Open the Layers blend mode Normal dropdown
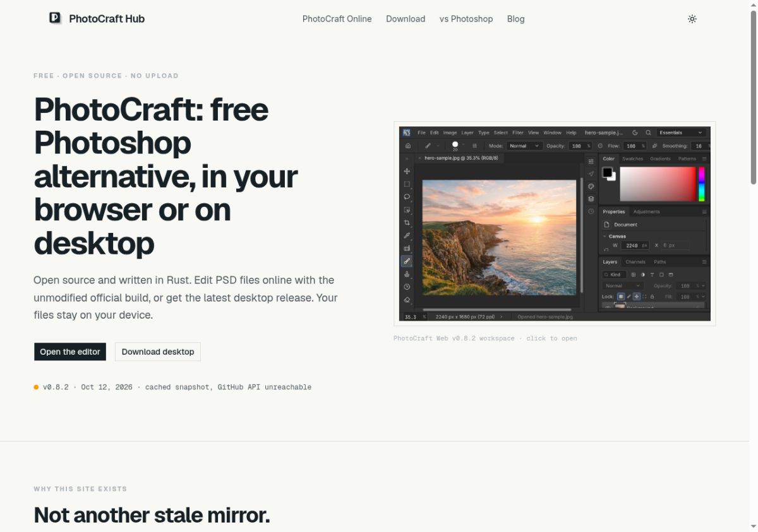 point(623,286)
